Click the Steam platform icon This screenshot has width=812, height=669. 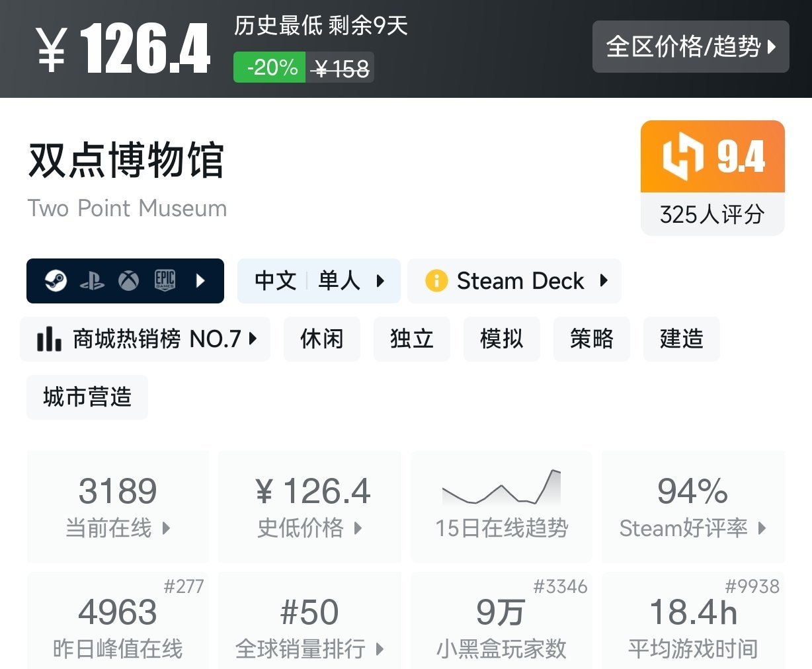(x=56, y=281)
